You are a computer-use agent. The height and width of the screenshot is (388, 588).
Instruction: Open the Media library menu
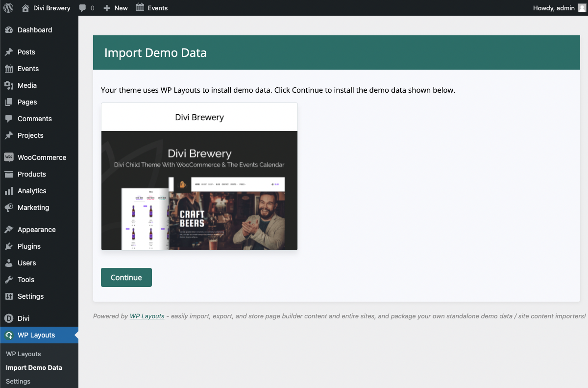(x=39, y=85)
